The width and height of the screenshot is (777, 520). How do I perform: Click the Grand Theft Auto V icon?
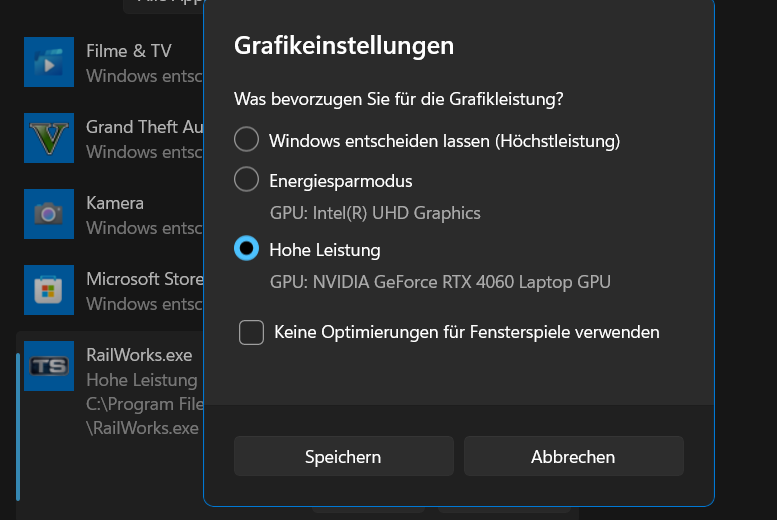pos(48,138)
